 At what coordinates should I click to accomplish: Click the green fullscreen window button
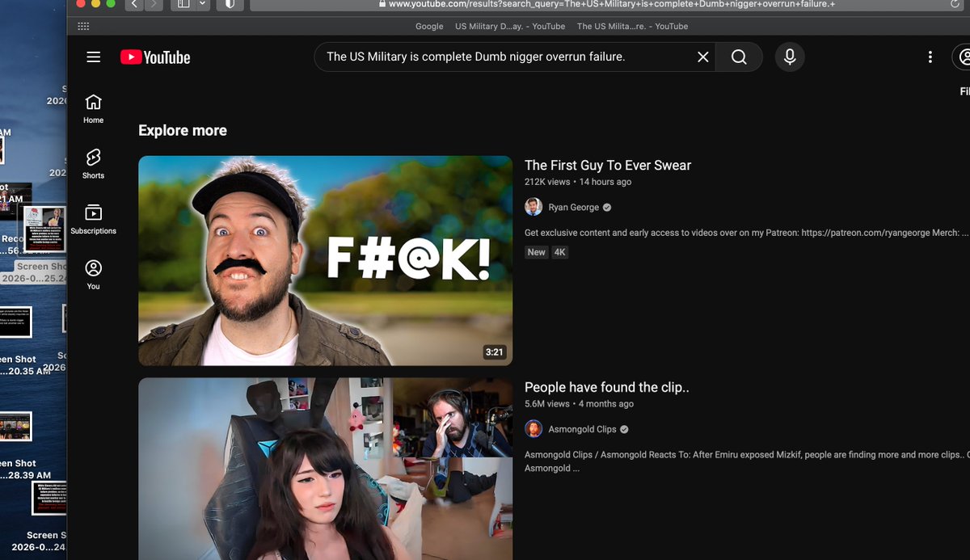(x=110, y=3)
